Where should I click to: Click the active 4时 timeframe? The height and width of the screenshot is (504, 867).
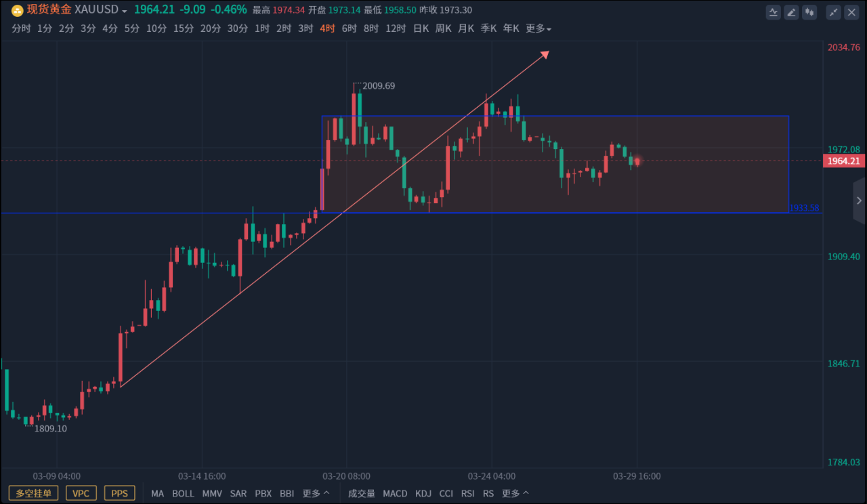[328, 28]
